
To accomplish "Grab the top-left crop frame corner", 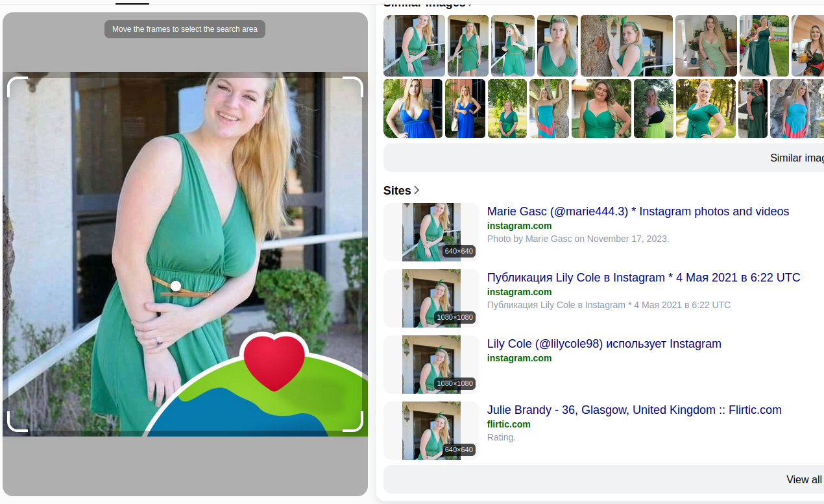I will (18, 87).
